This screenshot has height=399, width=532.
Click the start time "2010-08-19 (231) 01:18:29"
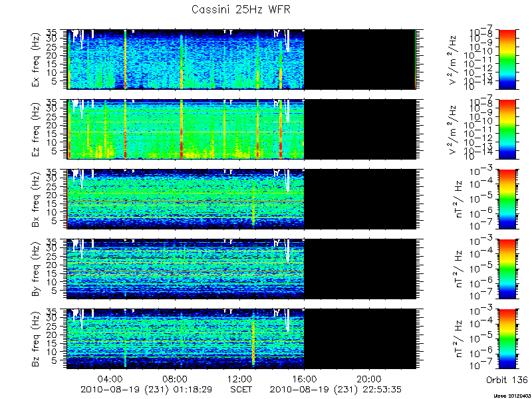point(146,390)
